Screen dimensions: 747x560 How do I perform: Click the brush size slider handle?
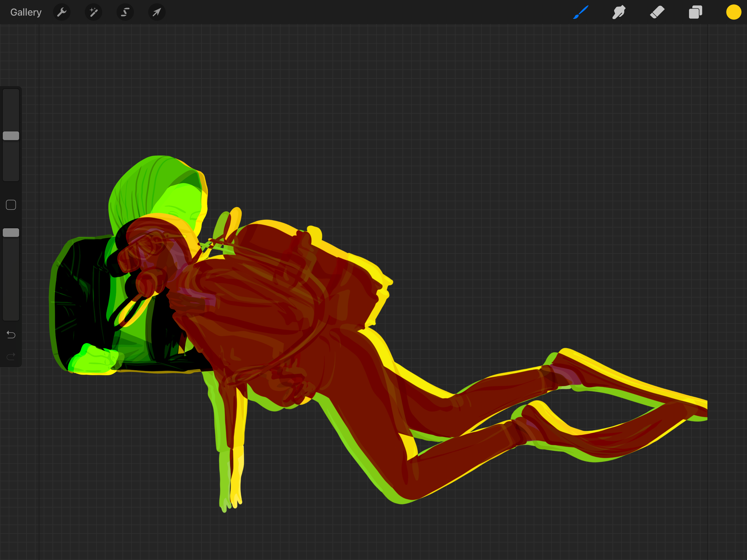tap(11, 136)
